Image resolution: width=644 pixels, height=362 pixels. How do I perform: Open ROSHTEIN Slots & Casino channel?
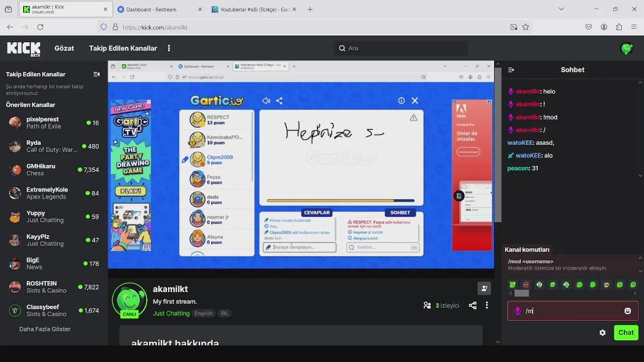(53, 287)
